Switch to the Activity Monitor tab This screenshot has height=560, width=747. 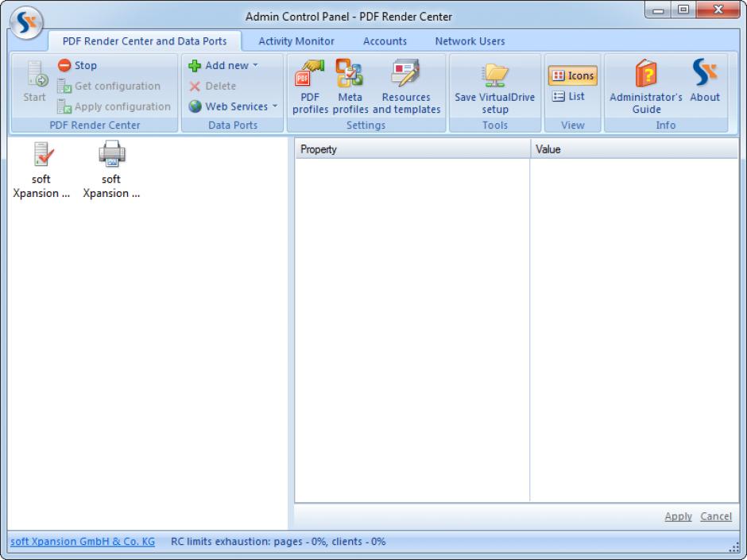pos(296,41)
